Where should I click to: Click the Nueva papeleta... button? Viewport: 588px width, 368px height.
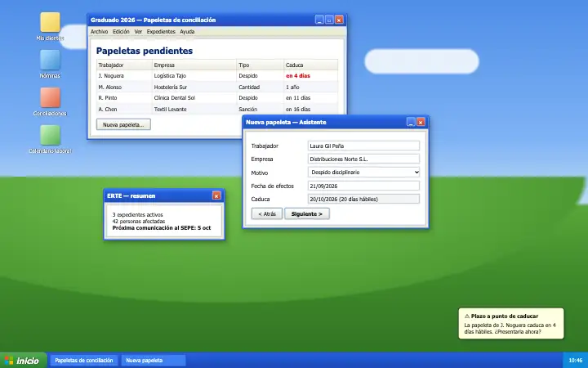coord(123,124)
